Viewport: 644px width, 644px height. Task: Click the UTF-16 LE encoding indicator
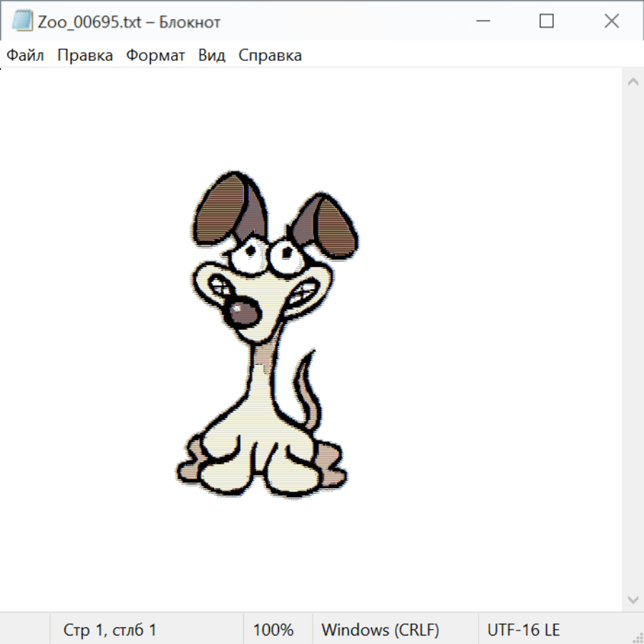coord(524,630)
